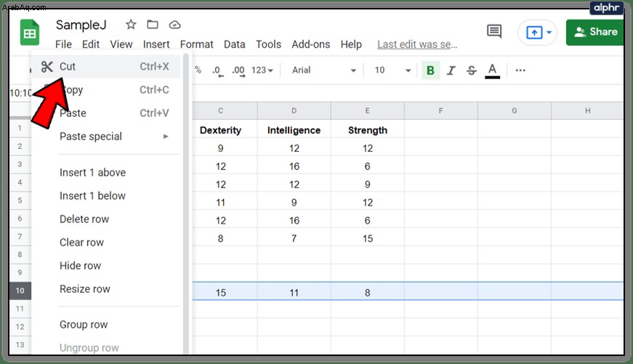
Task: Open the 123 number format dropdown
Action: click(x=262, y=70)
